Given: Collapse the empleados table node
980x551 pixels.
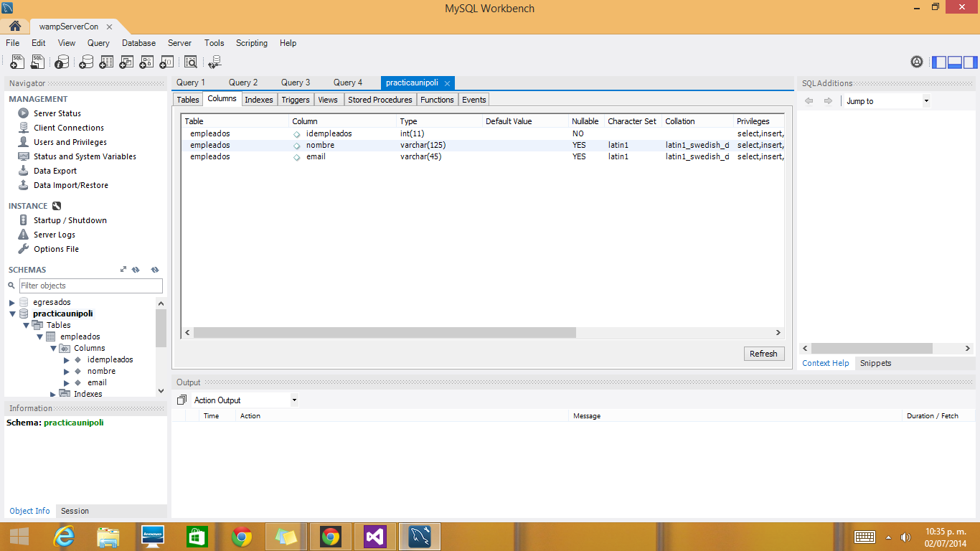Looking at the screenshot, I should 41,336.
